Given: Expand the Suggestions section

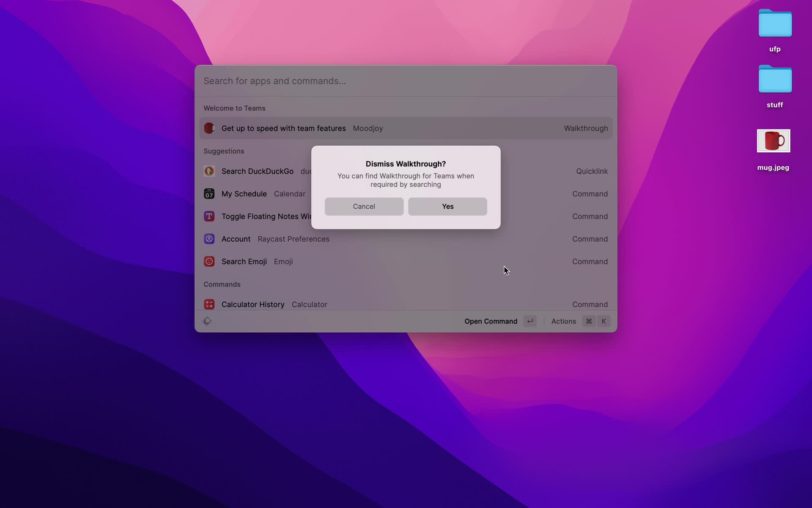Looking at the screenshot, I should coord(223,151).
